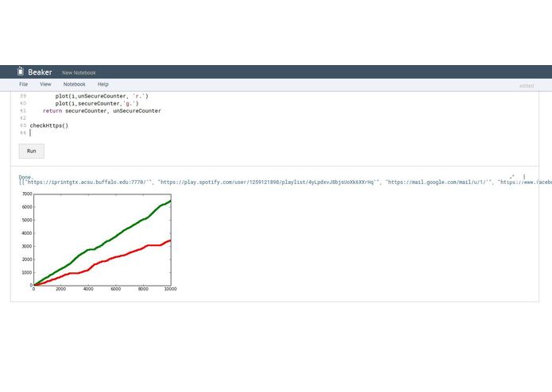Click the output line chart image
Screen dimensions: 552x392
pos(98,242)
